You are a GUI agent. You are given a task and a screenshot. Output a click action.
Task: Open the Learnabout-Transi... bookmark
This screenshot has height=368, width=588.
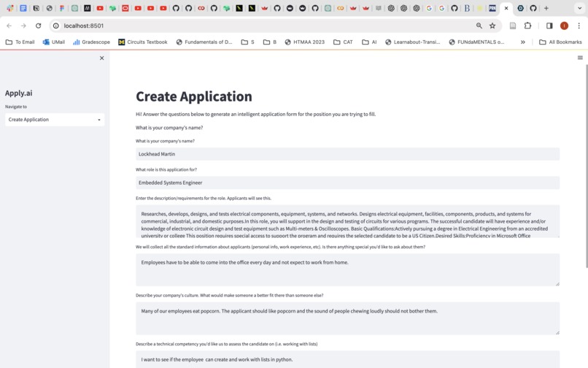(x=412, y=42)
